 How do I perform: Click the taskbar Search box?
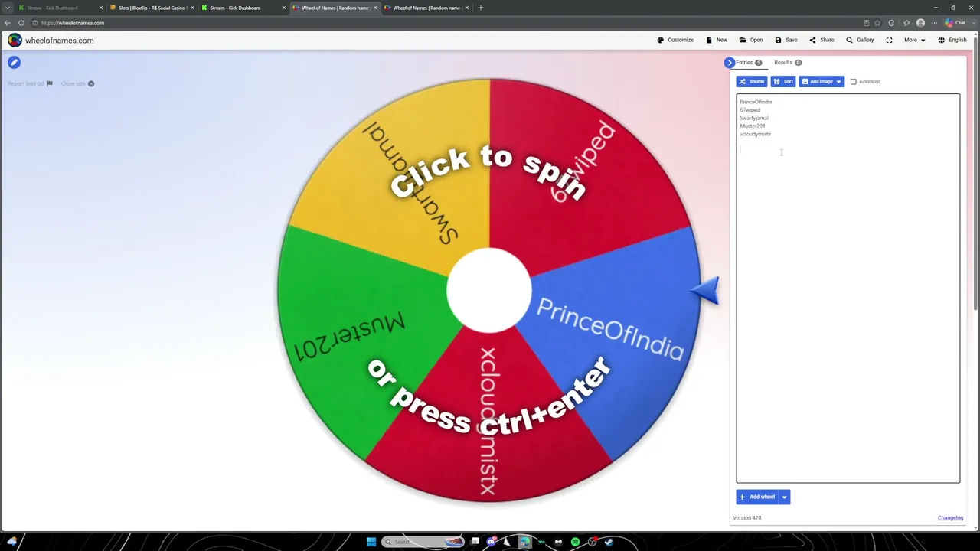click(x=423, y=542)
